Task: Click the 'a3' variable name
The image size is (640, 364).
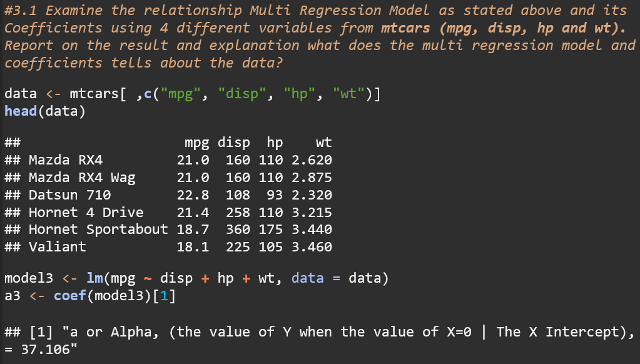Action: [12, 295]
